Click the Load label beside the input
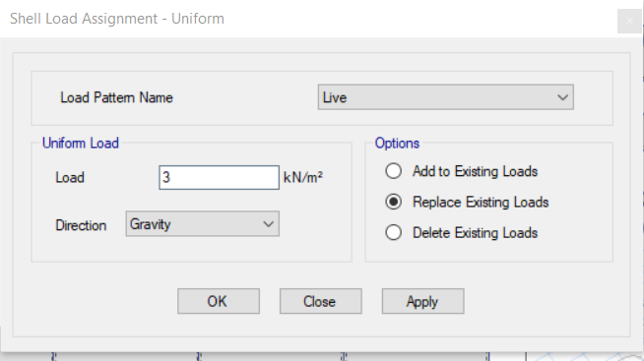 click(x=70, y=177)
